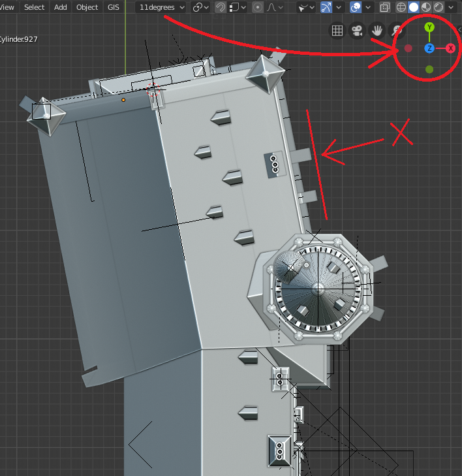Image resolution: width=462 pixels, height=476 pixels.
Task: Switch to material preview shading
Action: [x=426, y=7]
